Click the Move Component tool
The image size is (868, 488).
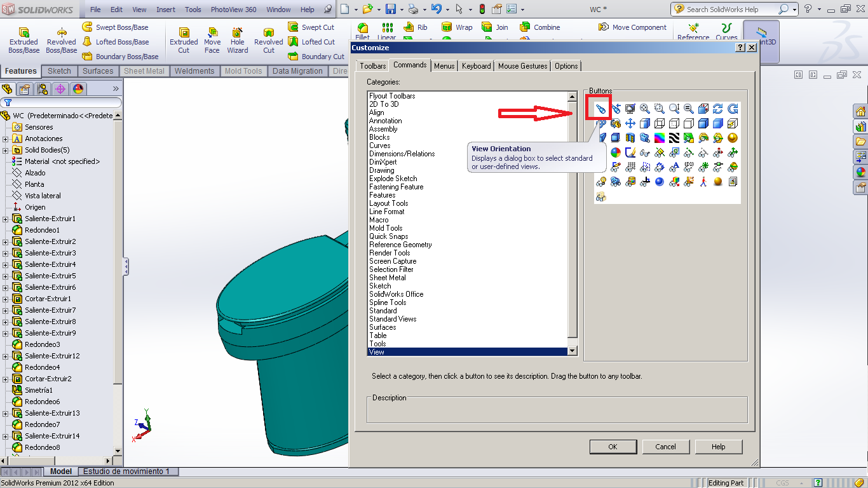pos(632,27)
